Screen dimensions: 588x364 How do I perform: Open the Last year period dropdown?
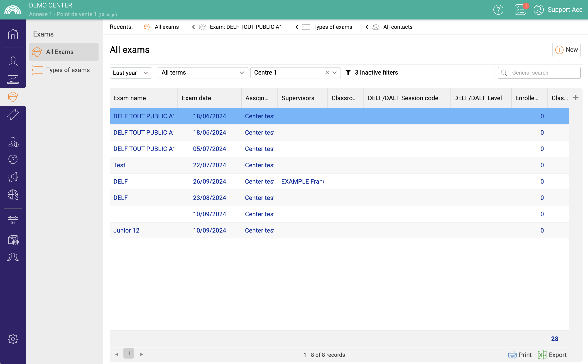click(131, 73)
